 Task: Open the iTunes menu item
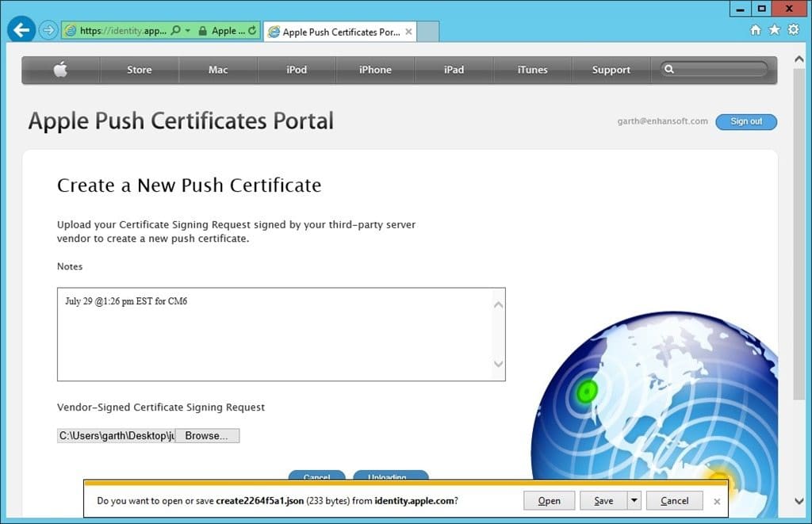pyautogui.click(x=532, y=70)
